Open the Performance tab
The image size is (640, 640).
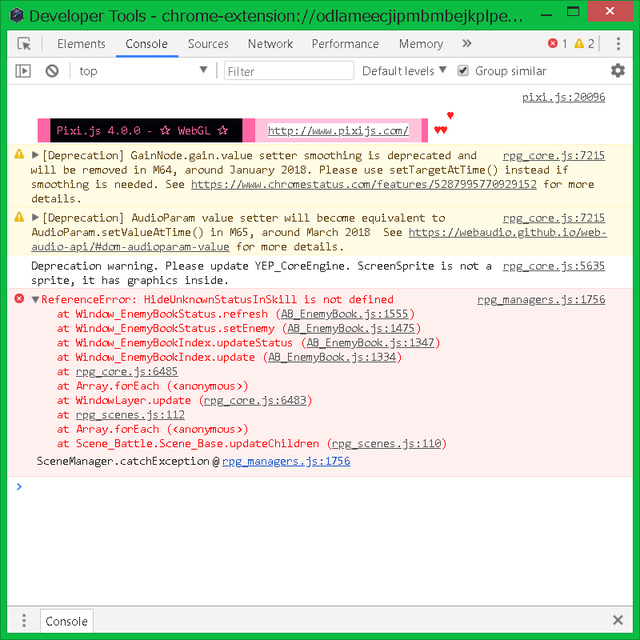(x=345, y=44)
